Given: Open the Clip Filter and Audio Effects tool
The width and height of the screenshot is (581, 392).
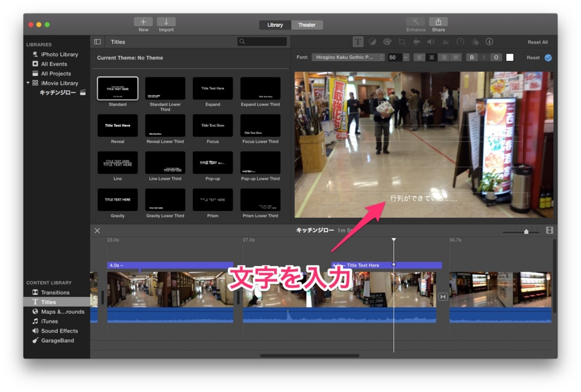Looking at the screenshot, I should tap(475, 42).
